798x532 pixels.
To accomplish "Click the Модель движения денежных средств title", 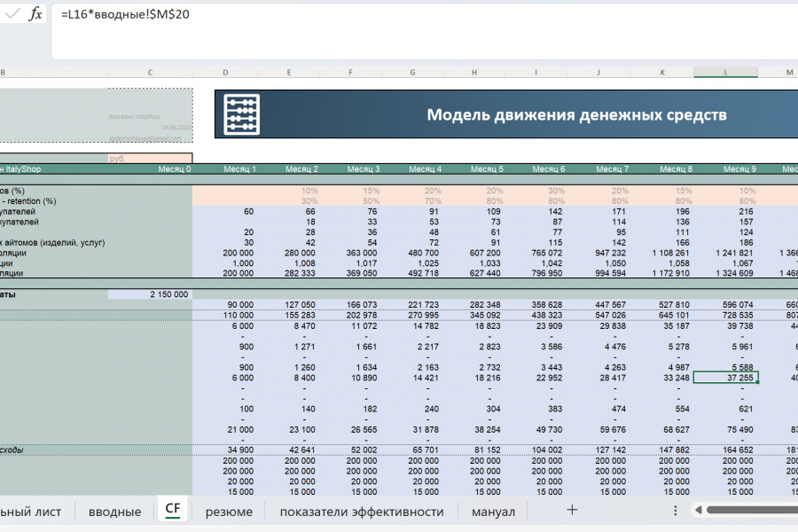I will 576,114.
